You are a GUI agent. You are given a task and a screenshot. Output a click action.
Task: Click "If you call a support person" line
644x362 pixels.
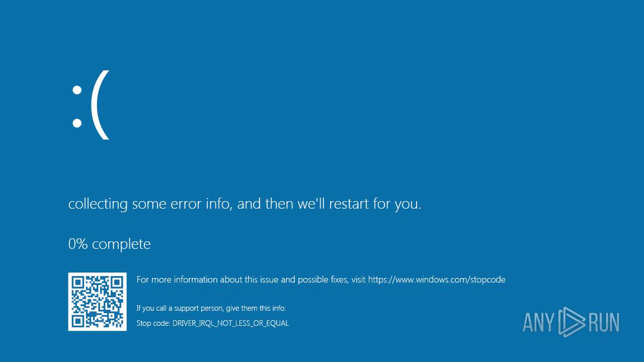click(x=211, y=308)
